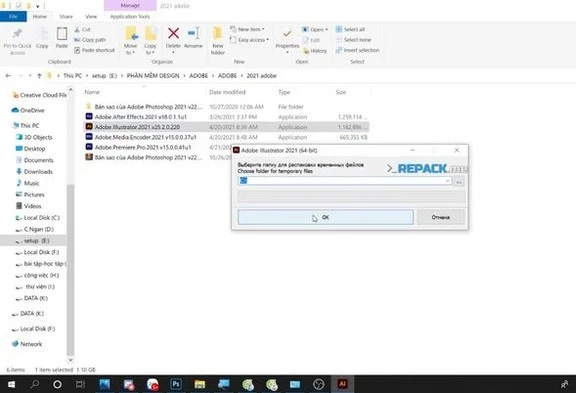The height and width of the screenshot is (393, 576).
Task: Click Отмена cancel button in dialog
Action: [x=441, y=217]
